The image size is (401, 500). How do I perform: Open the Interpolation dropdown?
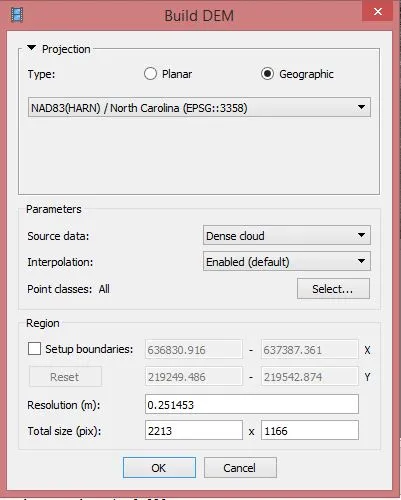tap(287, 261)
